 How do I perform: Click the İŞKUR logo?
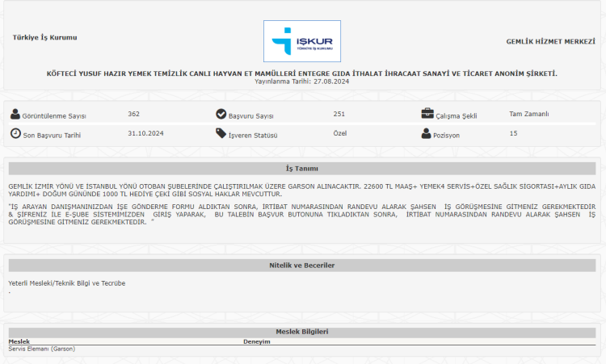pos(303,42)
